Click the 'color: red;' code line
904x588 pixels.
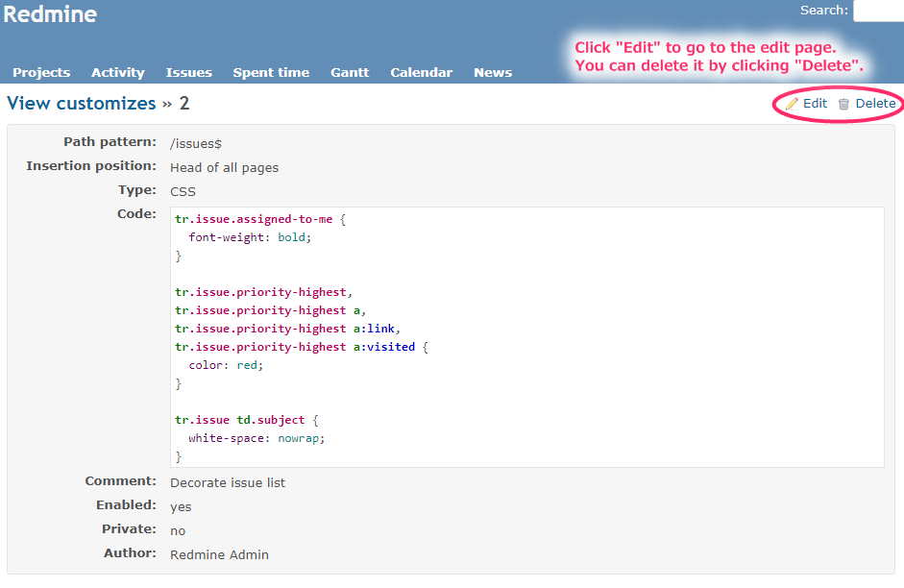226,365
